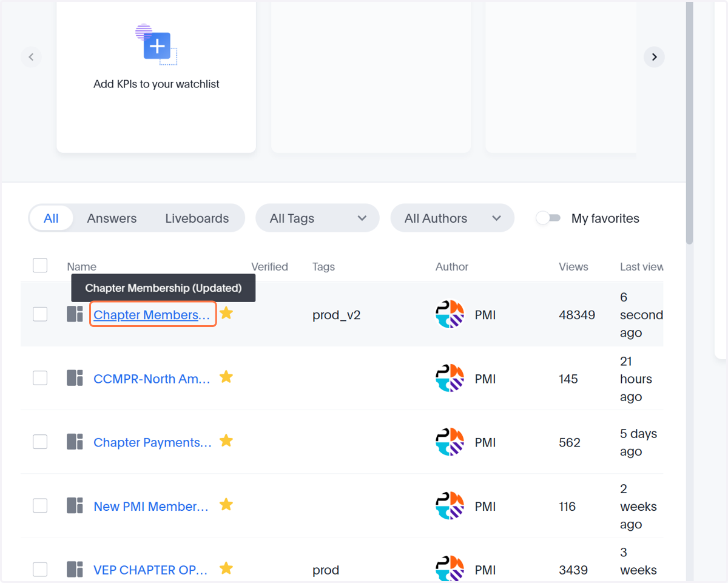Screen dimensions: 728x583
Task: Sort by the Tags column header
Action: coord(323,266)
